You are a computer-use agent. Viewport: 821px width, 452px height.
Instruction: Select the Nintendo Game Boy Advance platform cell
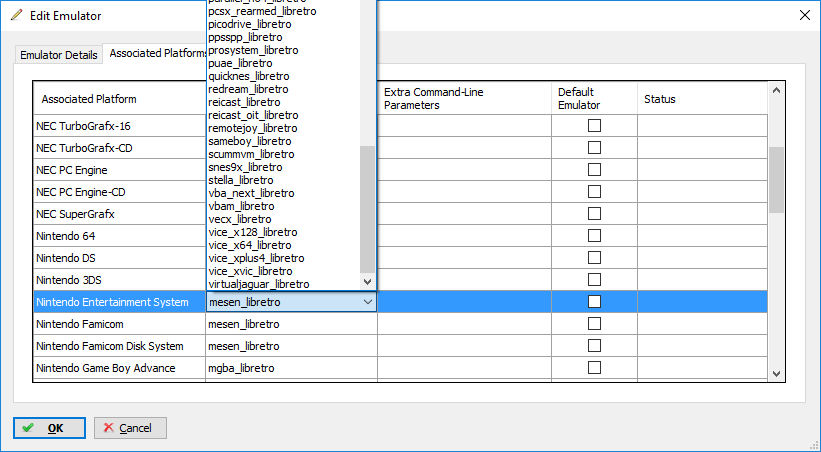pyautogui.click(x=119, y=368)
